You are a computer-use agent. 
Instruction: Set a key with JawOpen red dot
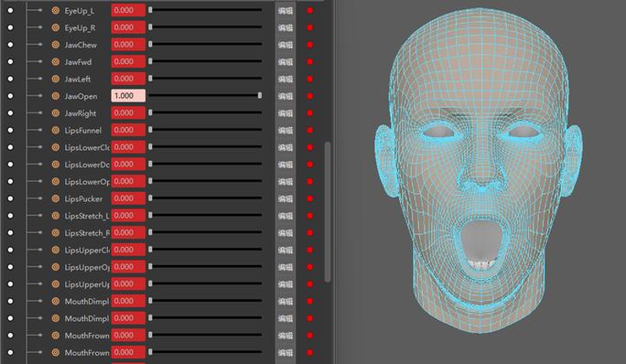click(310, 96)
